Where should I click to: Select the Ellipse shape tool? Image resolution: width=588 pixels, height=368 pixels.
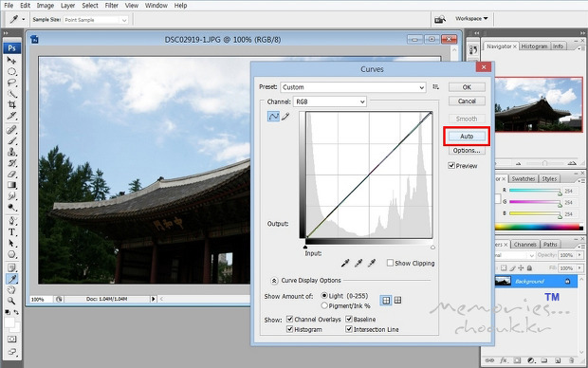click(x=11, y=254)
